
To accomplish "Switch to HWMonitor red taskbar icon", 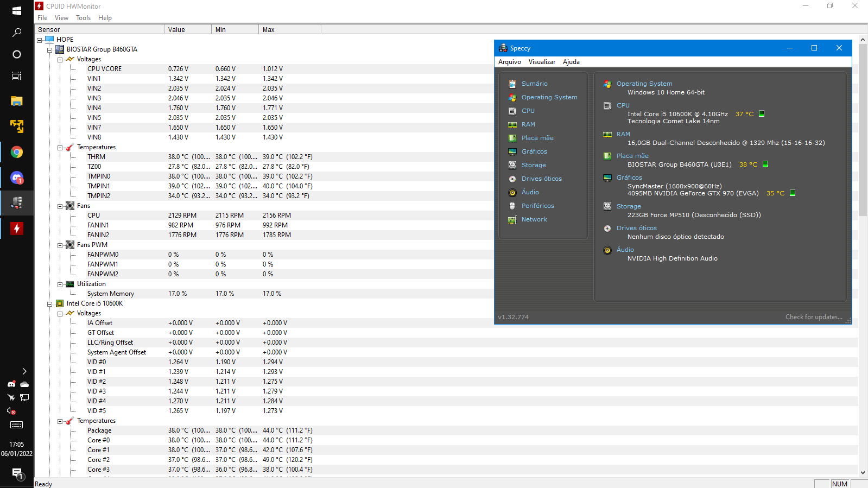I will click(17, 229).
